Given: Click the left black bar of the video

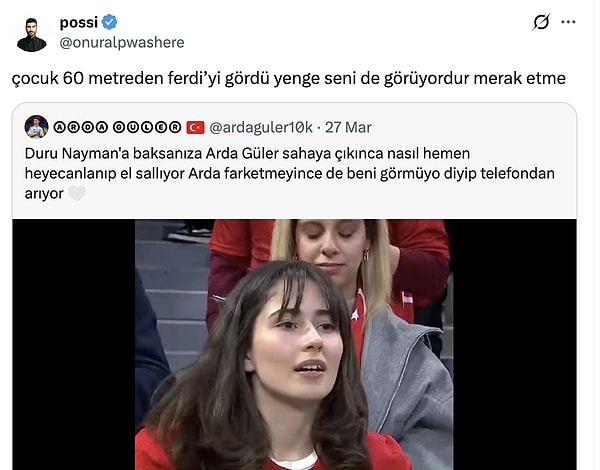Looking at the screenshot, I should 73,344.
